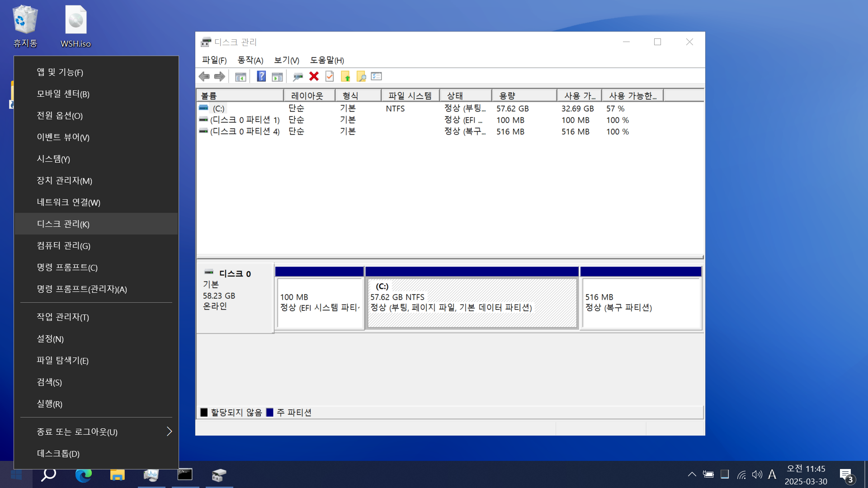Choose 작업 관리자(T) in the menu
The width and height of the screenshot is (868, 488).
[63, 317]
